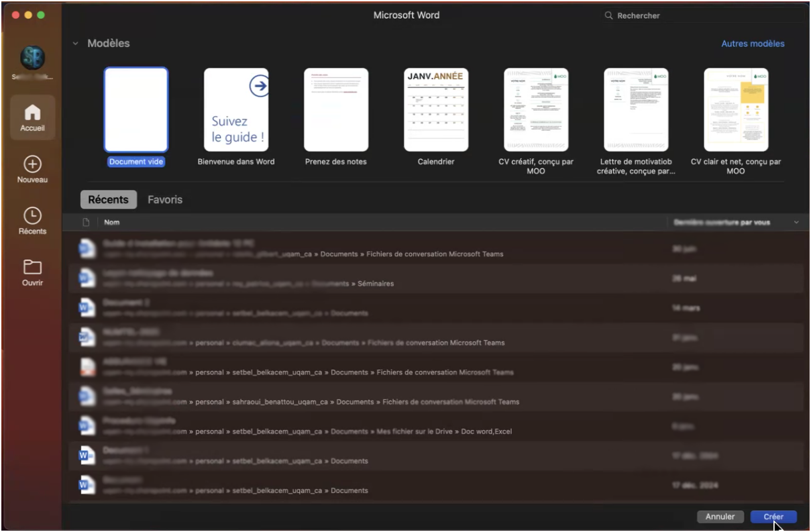811x532 pixels.
Task: Choose the Calendrier template thumbnail
Action: click(x=436, y=110)
